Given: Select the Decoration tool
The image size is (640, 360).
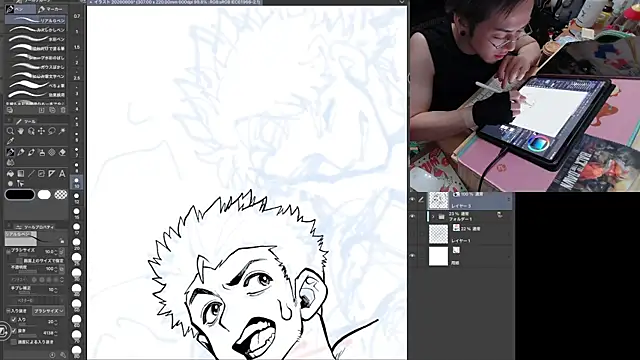Looking at the screenshot, I should point(52,152).
